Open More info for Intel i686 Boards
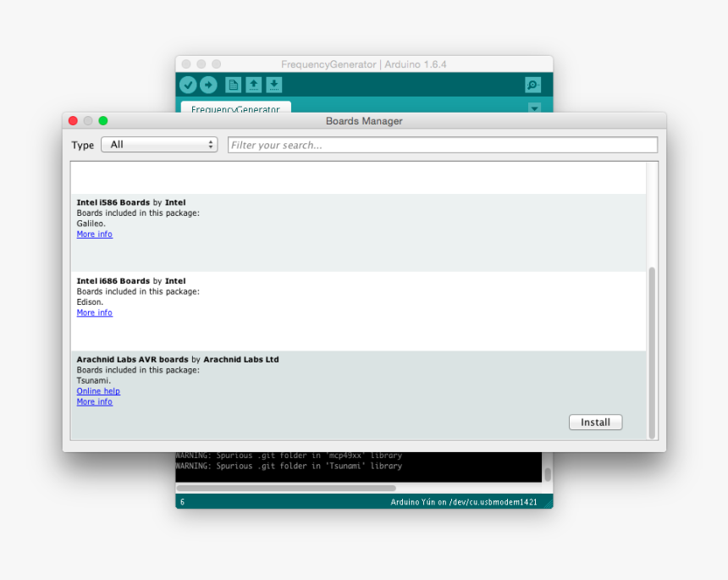This screenshot has height=580, width=728. pos(94,312)
